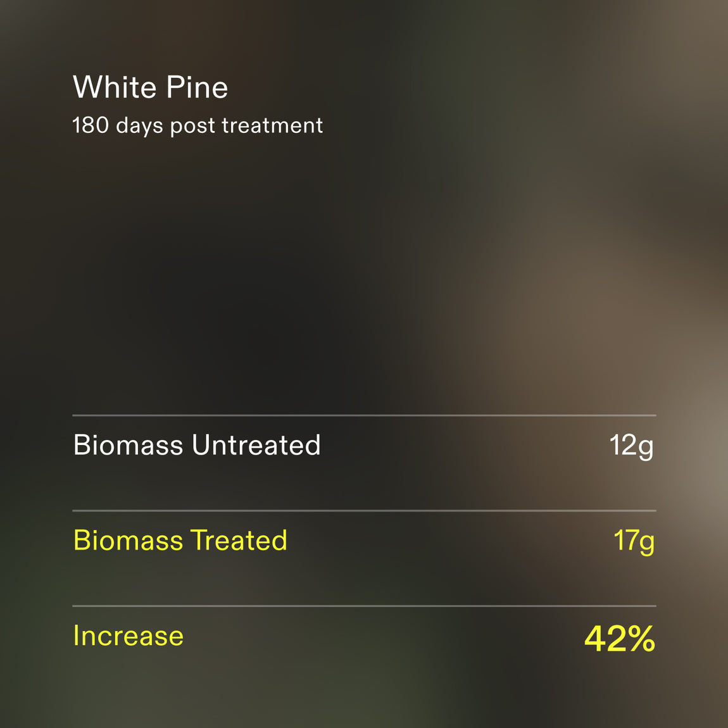Click the divider line above Biomass Untreated

[x=365, y=415]
